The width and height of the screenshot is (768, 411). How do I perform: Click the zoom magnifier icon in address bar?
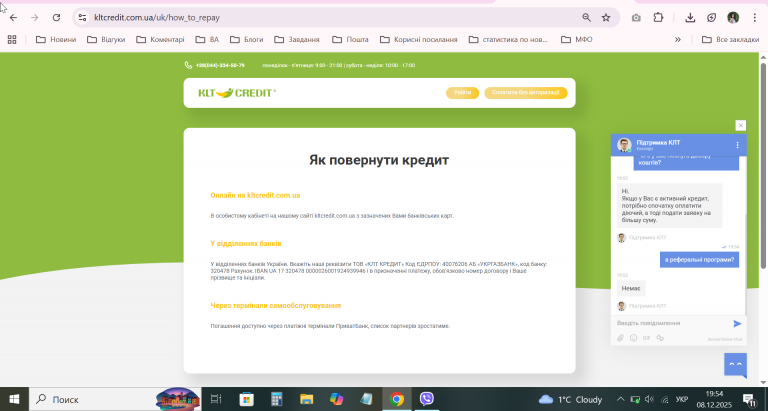pyautogui.click(x=586, y=18)
